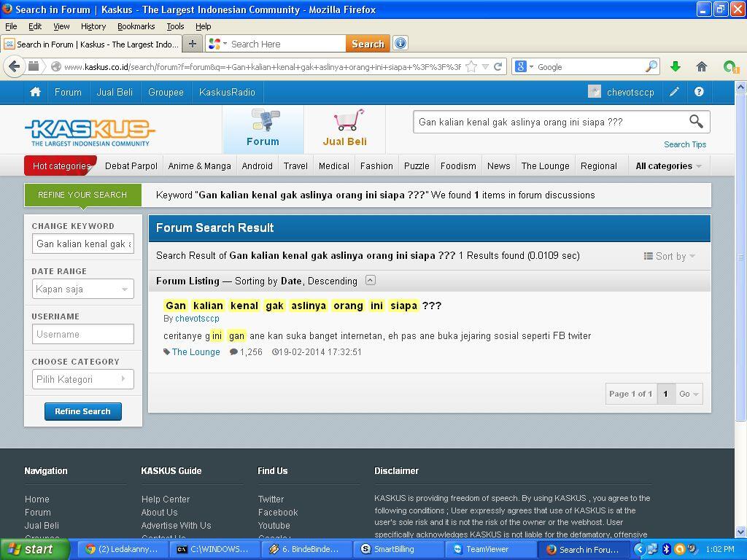Viewport: 747px width, 560px height.
Task: Click the Refine Search button
Action: (x=83, y=411)
